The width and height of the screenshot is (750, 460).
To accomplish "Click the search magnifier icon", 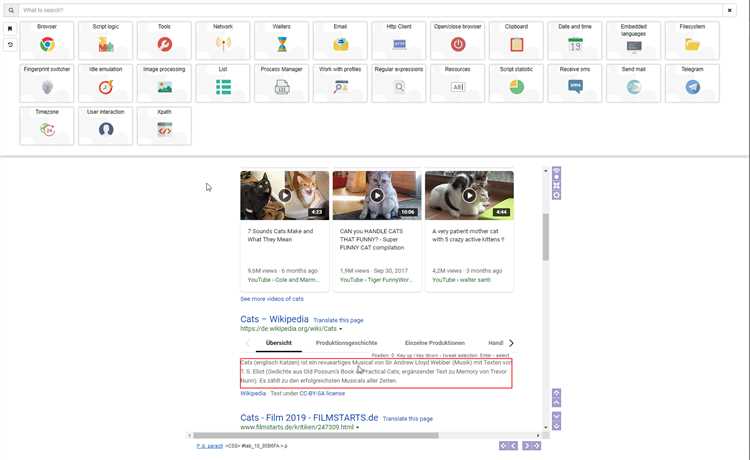I will tap(11, 10).
